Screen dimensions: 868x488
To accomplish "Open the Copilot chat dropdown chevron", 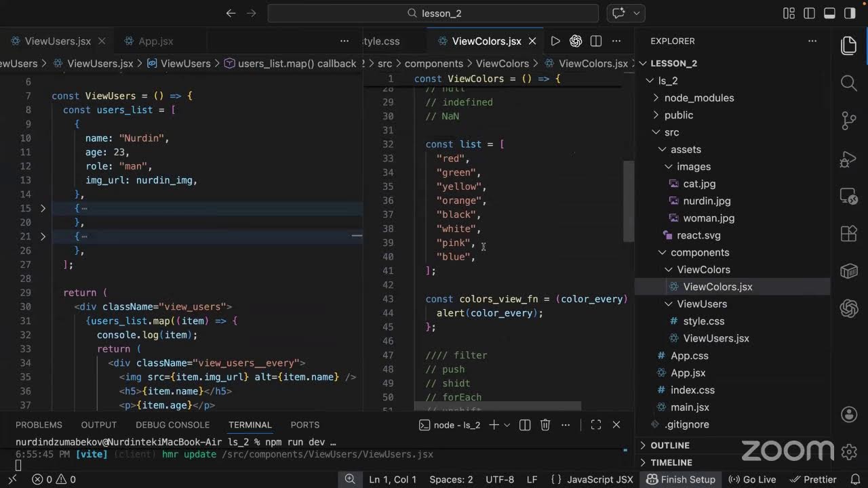I will pyautogui.click(x=637, y=13).
